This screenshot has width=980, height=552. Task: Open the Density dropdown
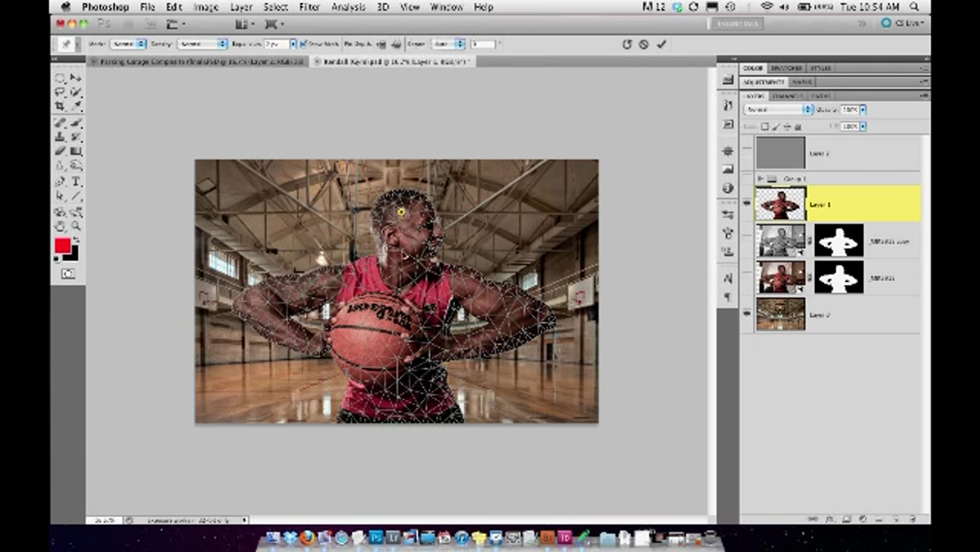point(203,44)
